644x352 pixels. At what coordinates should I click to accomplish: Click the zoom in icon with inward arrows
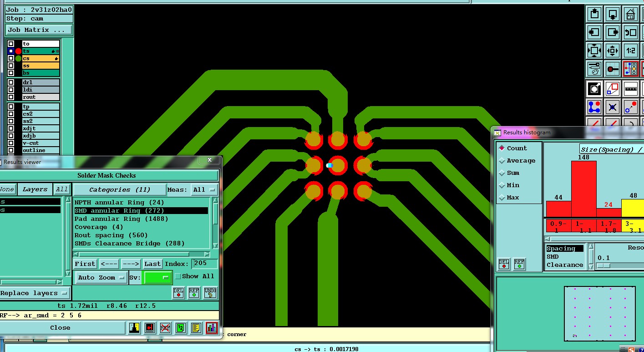[594, 51]
